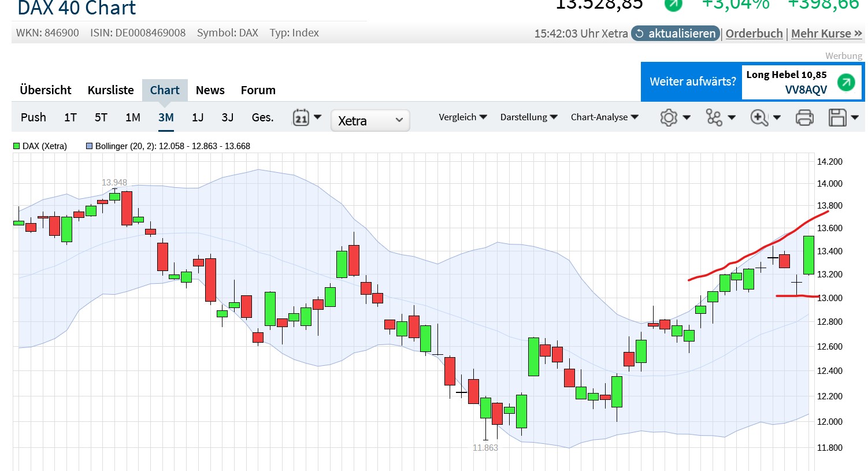Click green arrow icon in Long Hebel ad
Screen dimensions: 868x471
(x=846, y=82)
